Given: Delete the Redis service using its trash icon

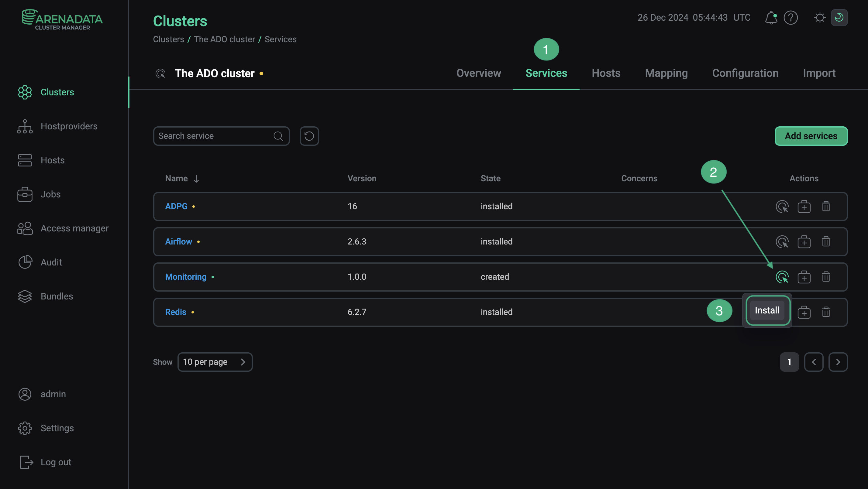Looking at the screenshot, I should tap(826, 312).
